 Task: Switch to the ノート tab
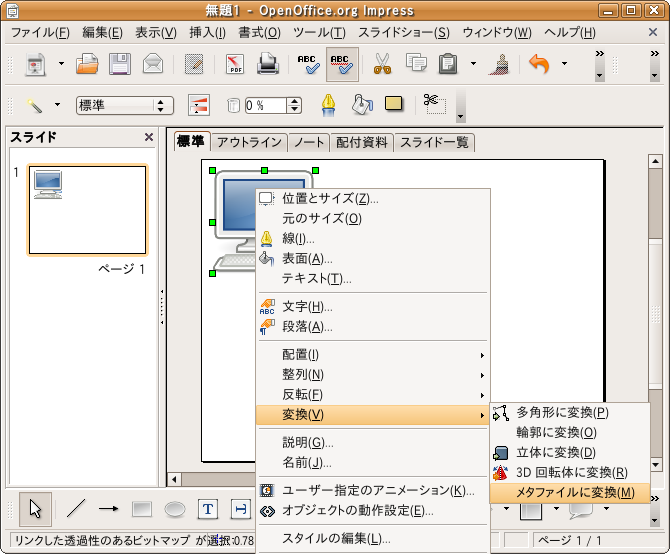309,142
